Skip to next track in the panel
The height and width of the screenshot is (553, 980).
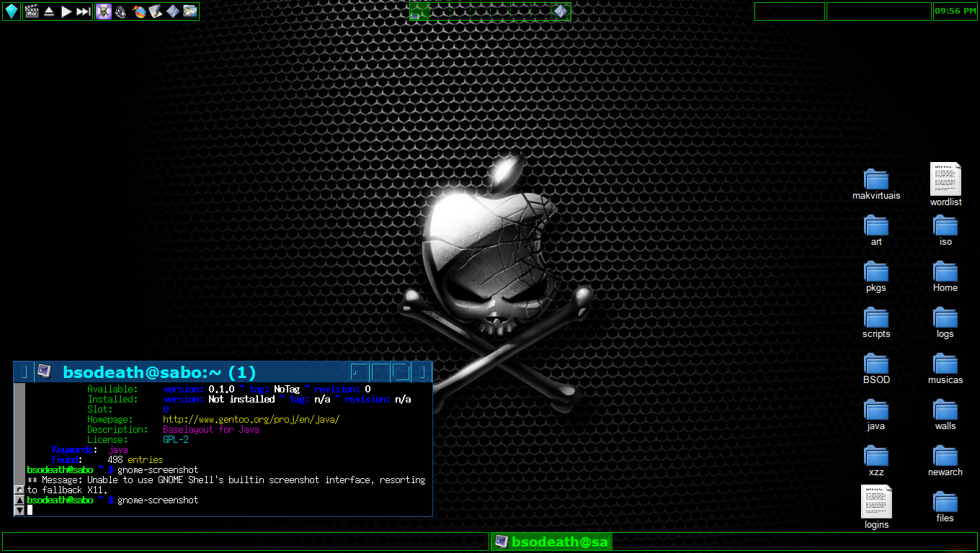(84, 12)
